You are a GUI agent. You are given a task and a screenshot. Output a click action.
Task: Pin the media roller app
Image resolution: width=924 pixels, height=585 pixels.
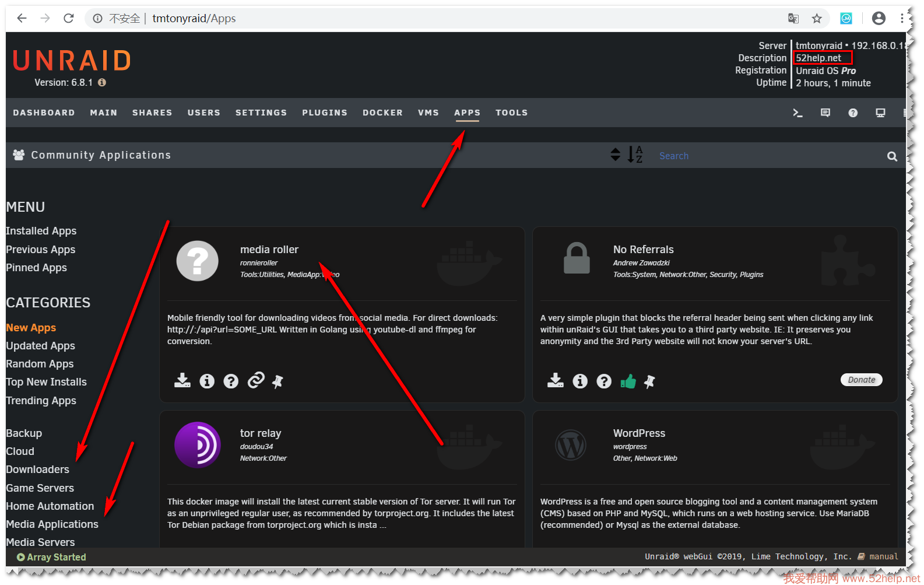pos(277,381)
